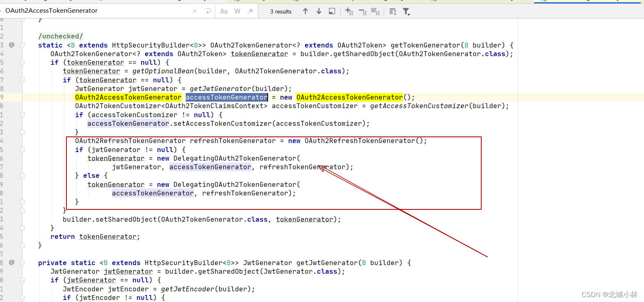Collapse the 'if (accessTokenCustomizer != null)' block

[23, 115]
